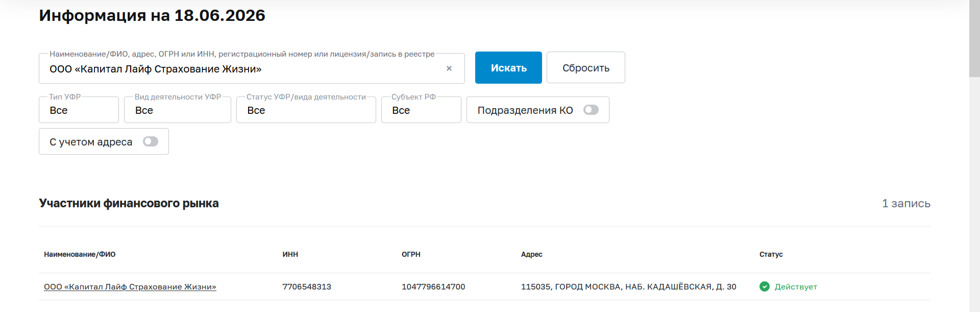Click the Адрес column header
Screen dimensions: 980x312
(x=532, y=254)
